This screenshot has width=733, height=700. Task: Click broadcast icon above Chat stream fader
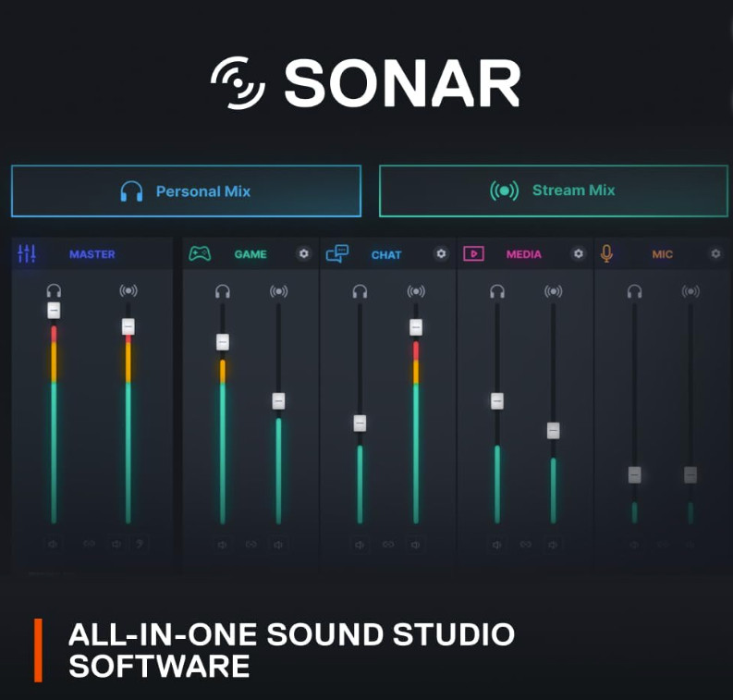pos(416,291)
